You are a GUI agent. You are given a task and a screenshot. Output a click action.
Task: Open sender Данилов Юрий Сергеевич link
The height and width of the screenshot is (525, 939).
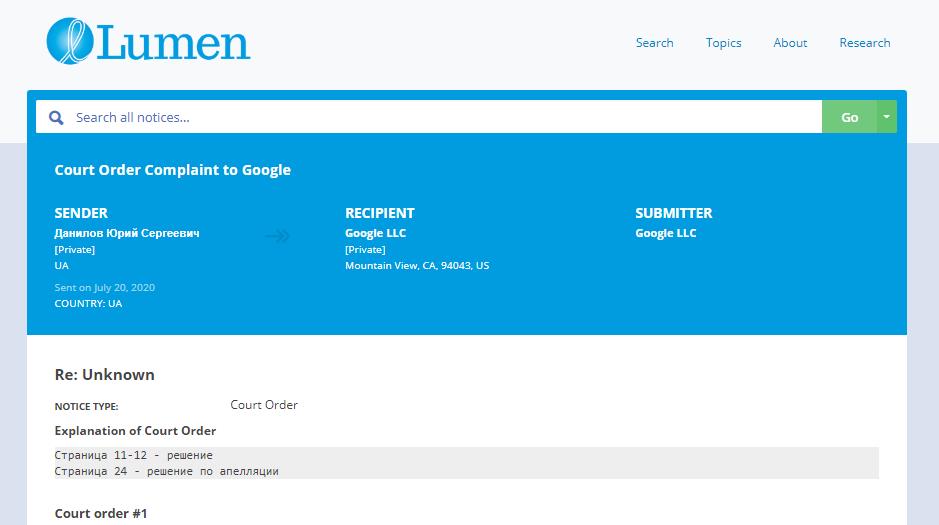click(x=127, y=233)
